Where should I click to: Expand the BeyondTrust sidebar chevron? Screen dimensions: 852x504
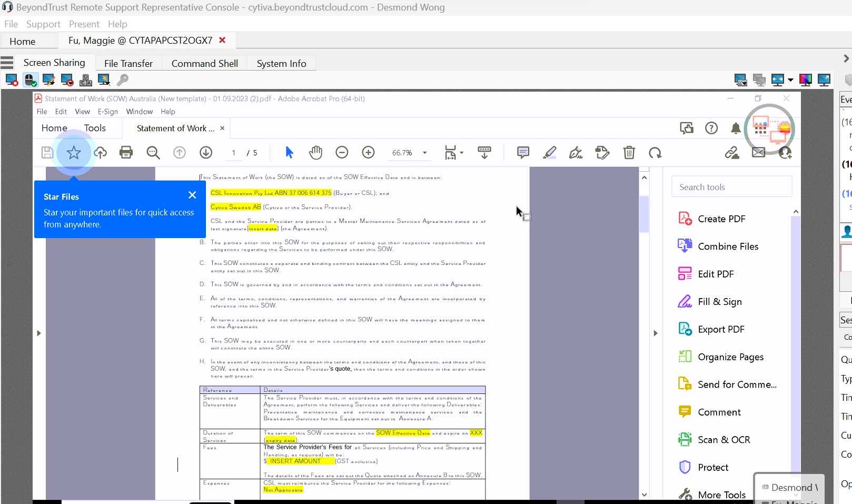pyautogui.click(x=846, y=58)
